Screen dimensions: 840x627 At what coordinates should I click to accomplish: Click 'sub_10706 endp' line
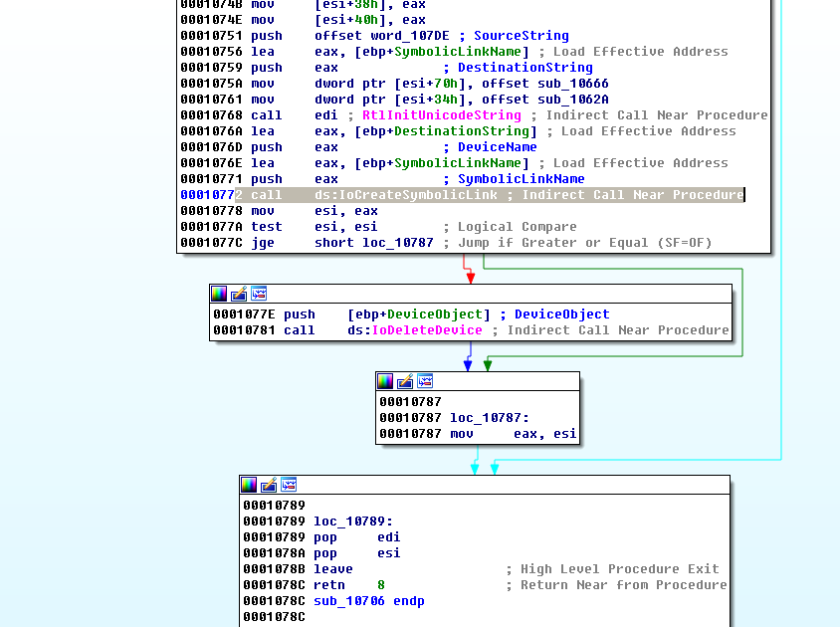(x=368, y=601)
